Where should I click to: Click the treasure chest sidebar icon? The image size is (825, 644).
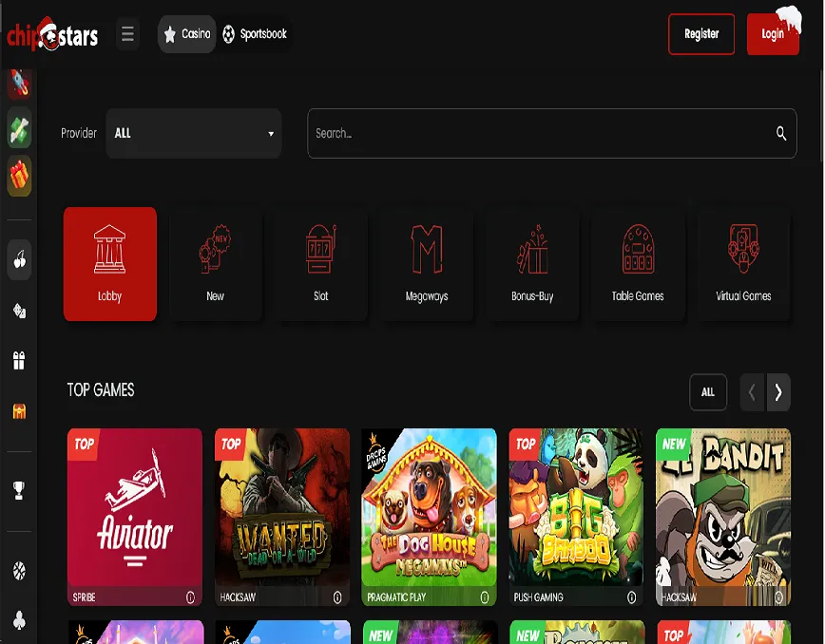click(19, 411)
